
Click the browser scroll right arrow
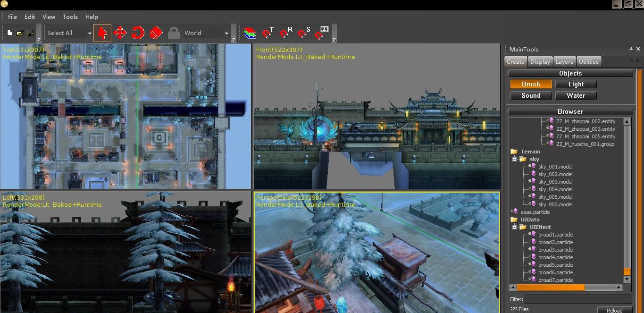pos(619,287)
